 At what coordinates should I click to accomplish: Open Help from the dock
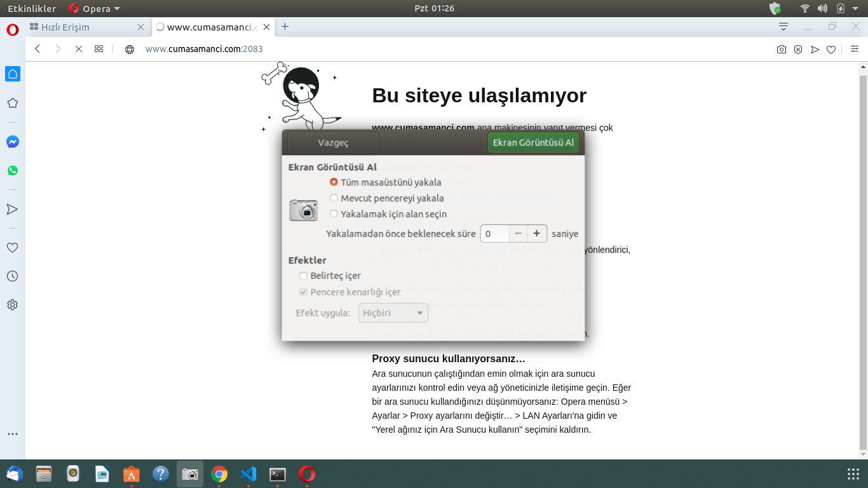[x=161, y=474]
